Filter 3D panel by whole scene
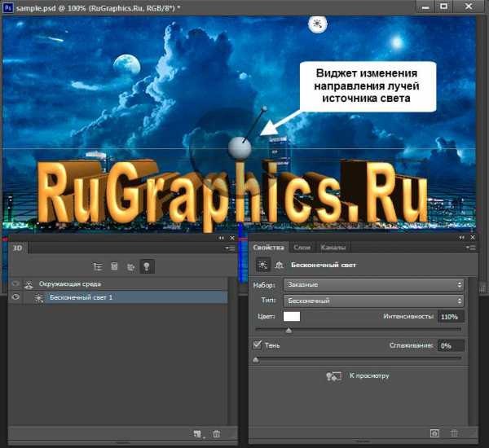Viewport: 489px width, 448px height. [98, 266]
